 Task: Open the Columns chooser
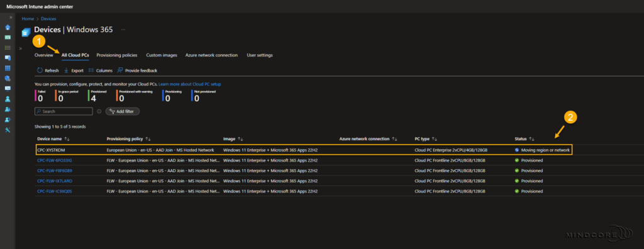pyautogui.click(x=100, y=70)
